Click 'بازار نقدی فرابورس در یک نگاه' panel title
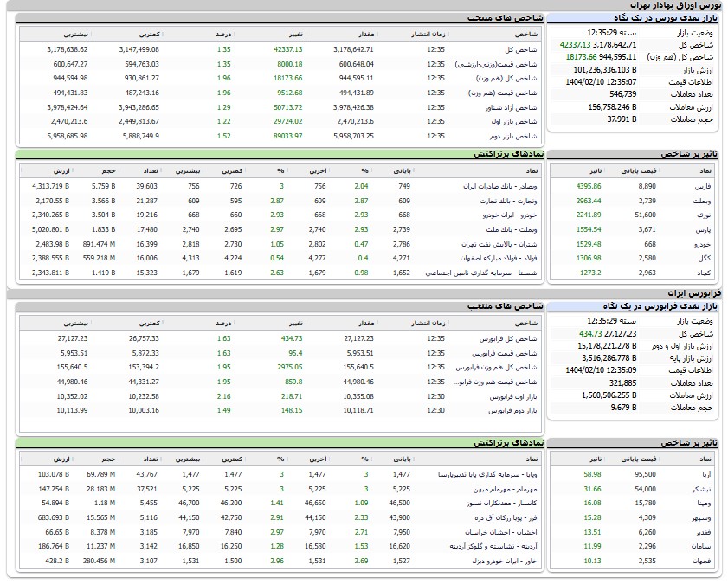 tap(660, 306)
